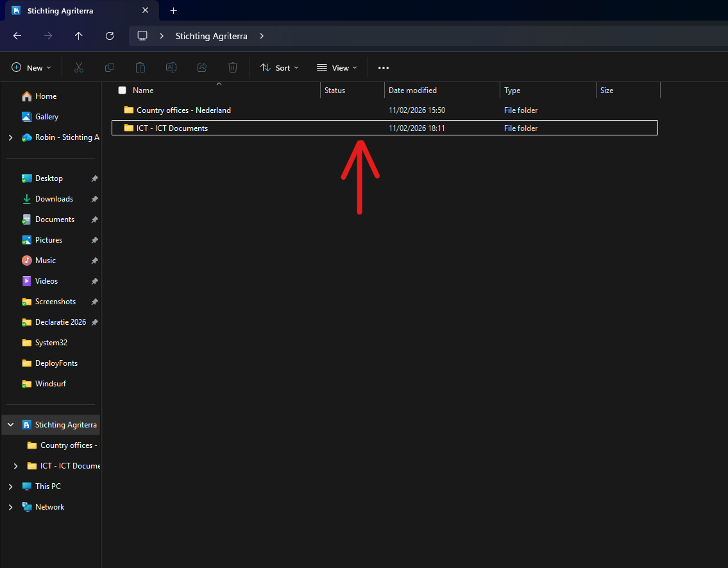Go up one folder level
728x568 pixels.
pos(78,36)
